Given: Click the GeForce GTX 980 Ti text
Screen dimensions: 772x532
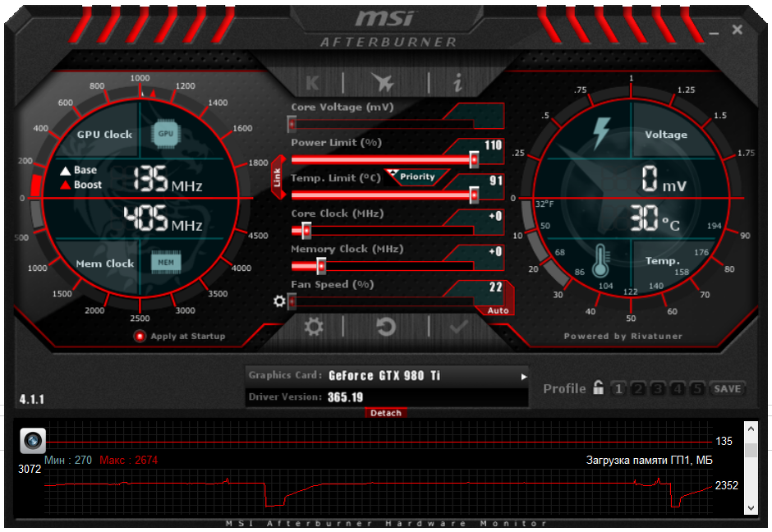Looking at the screenshot, I should click(384, 376).
